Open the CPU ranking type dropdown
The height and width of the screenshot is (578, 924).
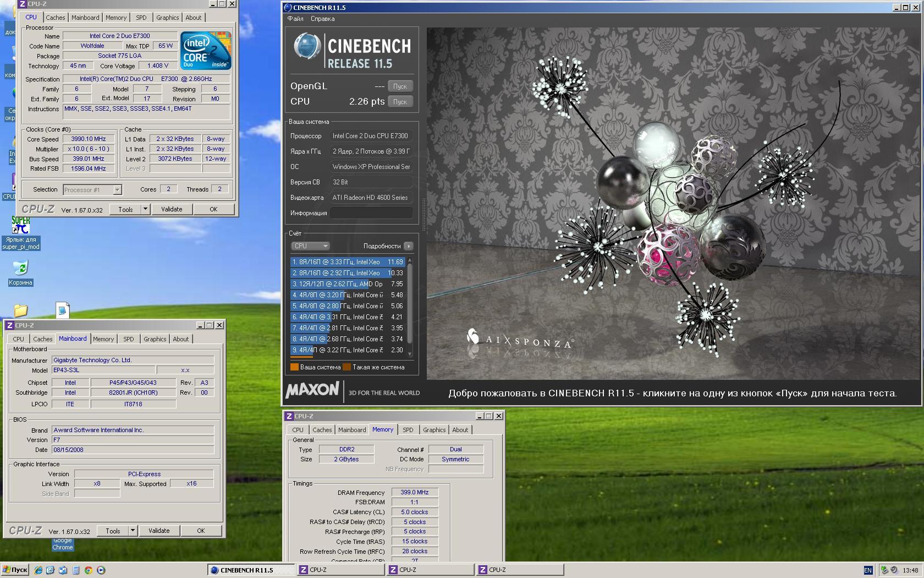(x=310, y=246)
